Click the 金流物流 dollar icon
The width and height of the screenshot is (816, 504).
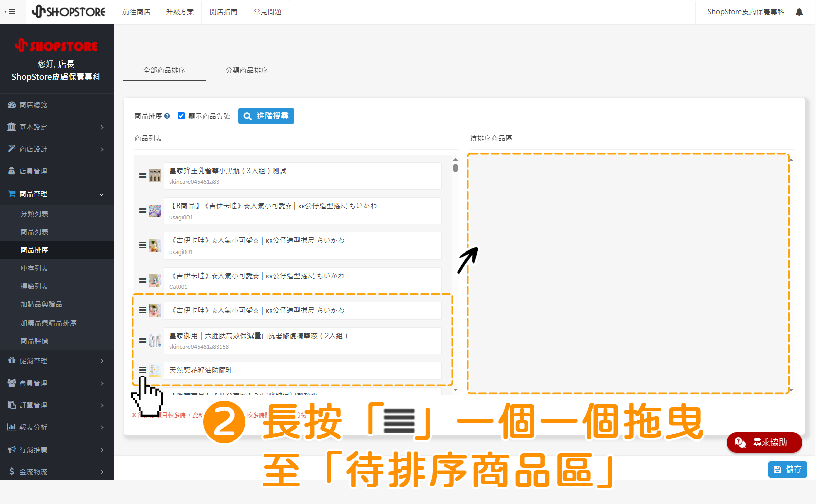tap(12, 472)
